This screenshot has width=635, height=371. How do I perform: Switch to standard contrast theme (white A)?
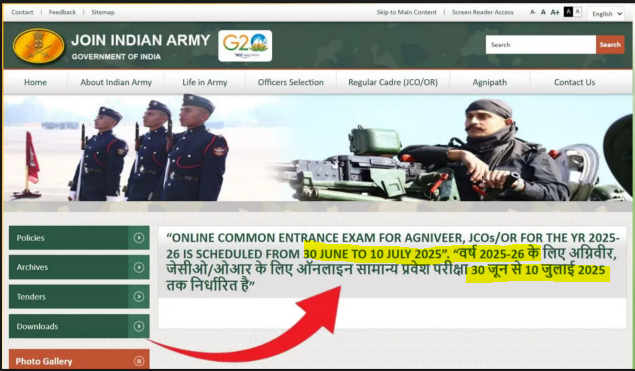coord(577,12)
